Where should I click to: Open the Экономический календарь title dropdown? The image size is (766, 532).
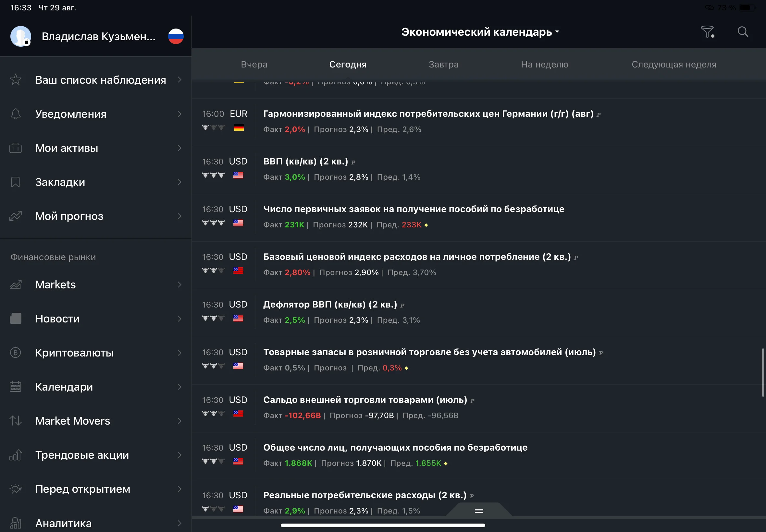pos(480,32)
